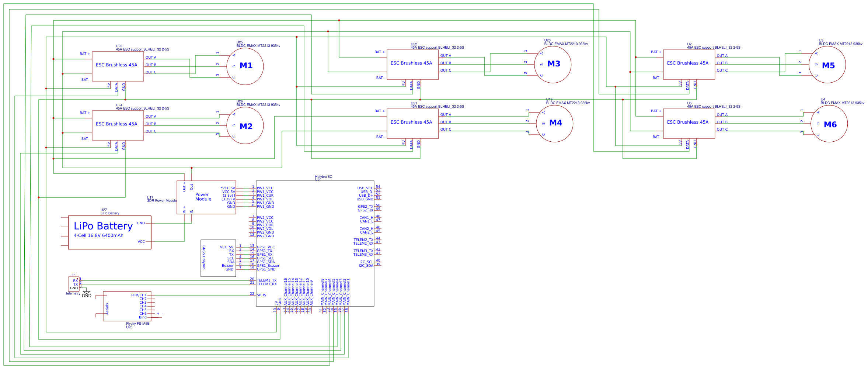Viewport: 868px width, 369px height.
Task: Select the T1 telemetry connector
Action: pyautogui.click(x=74, y=284)
